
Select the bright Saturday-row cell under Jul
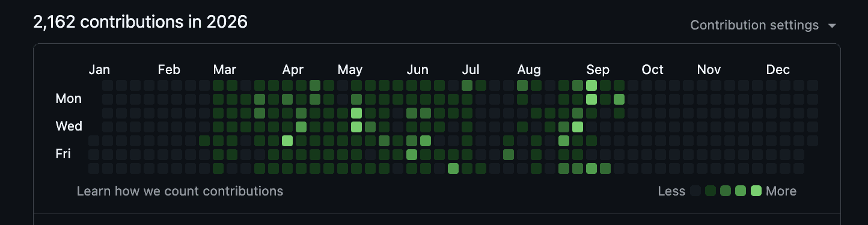(453, 168)
